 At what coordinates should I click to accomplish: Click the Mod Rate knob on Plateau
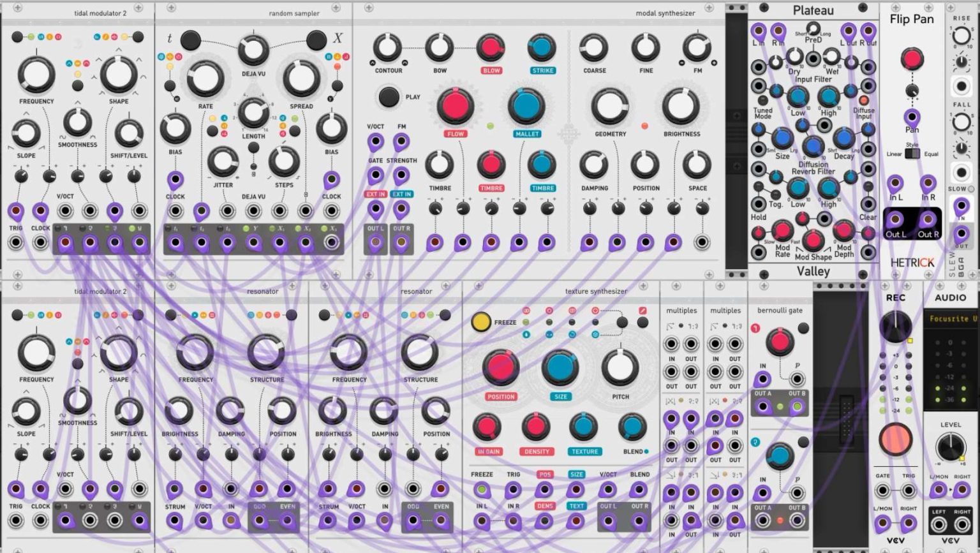tap(782, 231)
